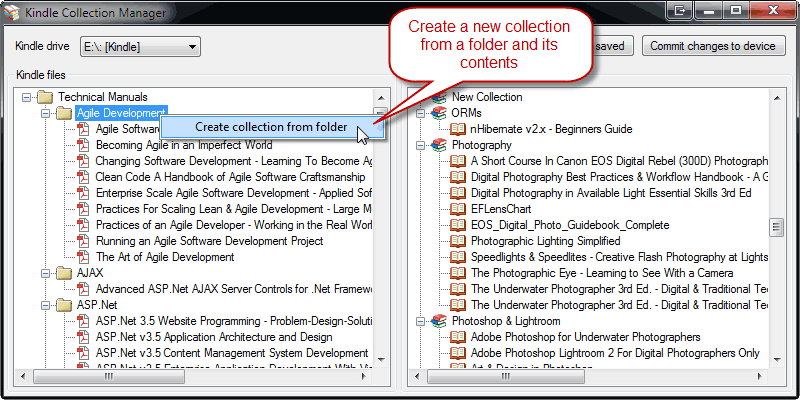Click the Photography collection books icon
Screen dimensions: 800x400
(x=439, y=145)
